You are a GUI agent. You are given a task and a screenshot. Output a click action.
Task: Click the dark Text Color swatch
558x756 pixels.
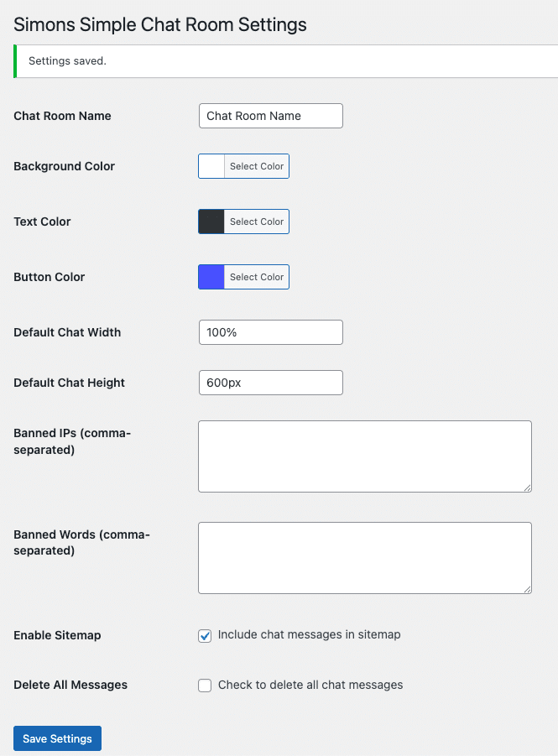click(x=211, y=222)
